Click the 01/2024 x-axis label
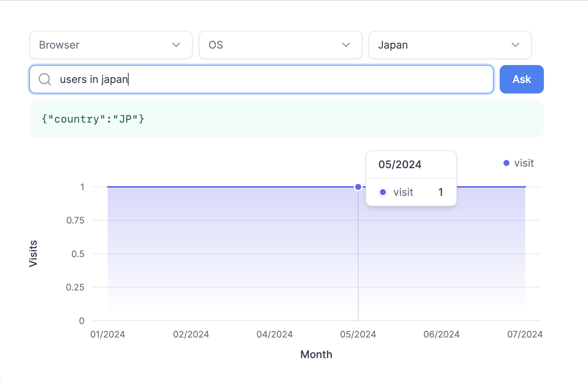The image size is (588, 382). coord(108,335)
